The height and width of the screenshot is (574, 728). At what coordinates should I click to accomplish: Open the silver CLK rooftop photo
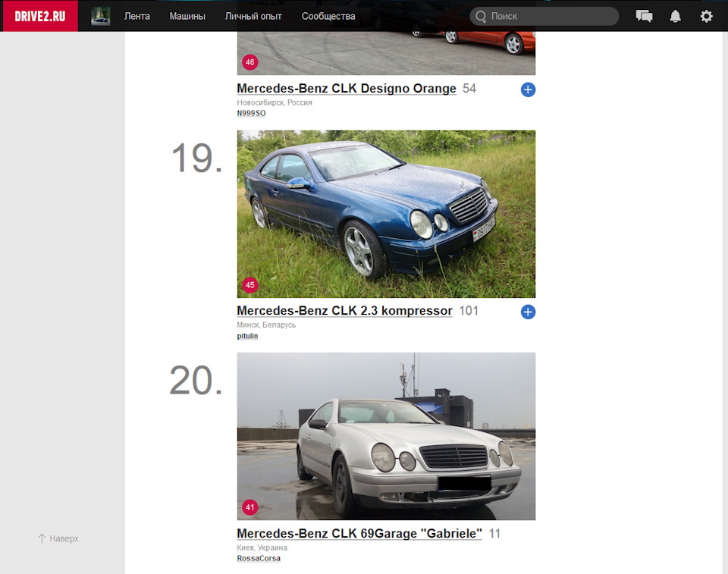[386, 436]
